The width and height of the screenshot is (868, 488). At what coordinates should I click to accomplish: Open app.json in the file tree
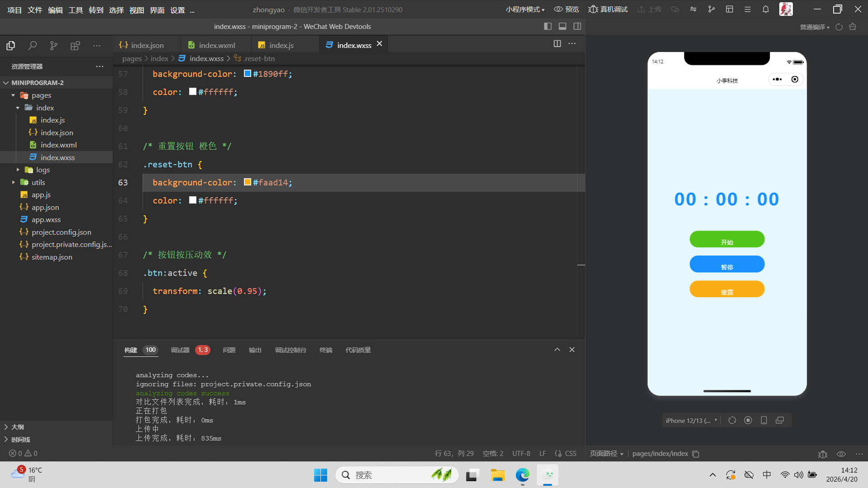pyautogui.click(x=45, y=207)
